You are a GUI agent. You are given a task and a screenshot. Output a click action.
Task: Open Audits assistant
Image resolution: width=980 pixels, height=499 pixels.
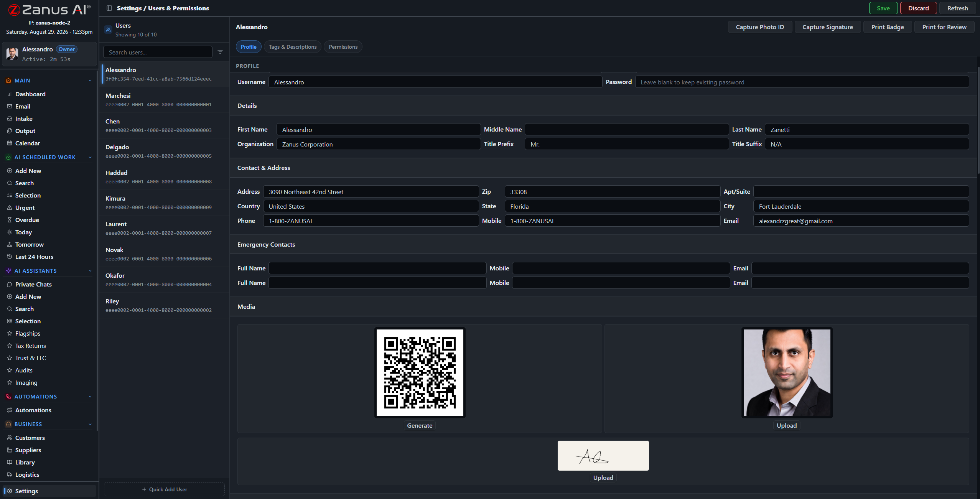pos(24,370)
